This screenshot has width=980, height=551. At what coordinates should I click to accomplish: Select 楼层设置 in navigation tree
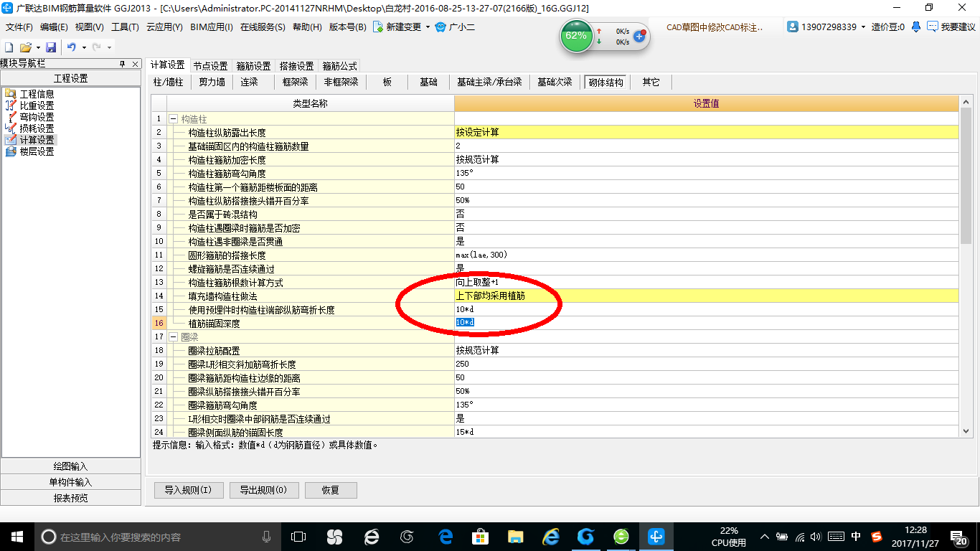tap(37, 151)
